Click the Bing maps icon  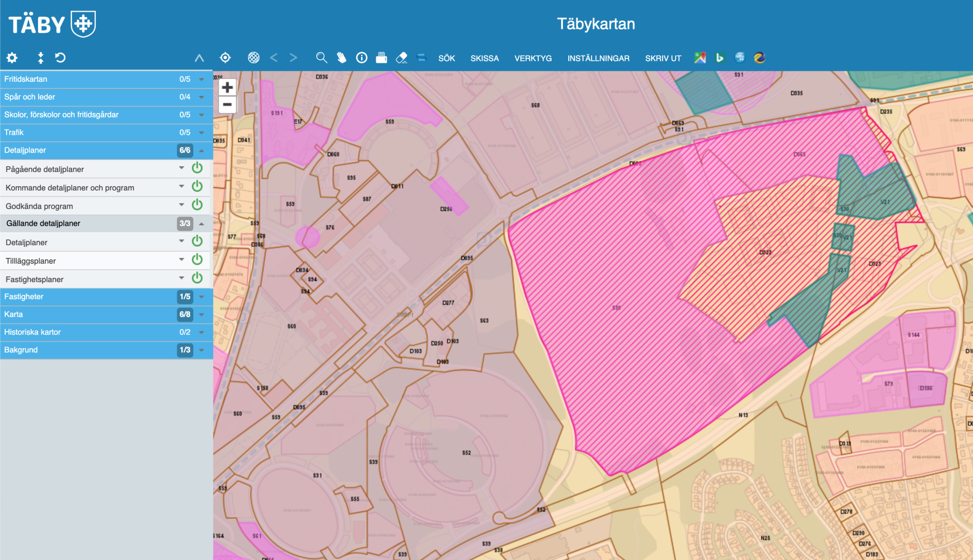[720, 58]
